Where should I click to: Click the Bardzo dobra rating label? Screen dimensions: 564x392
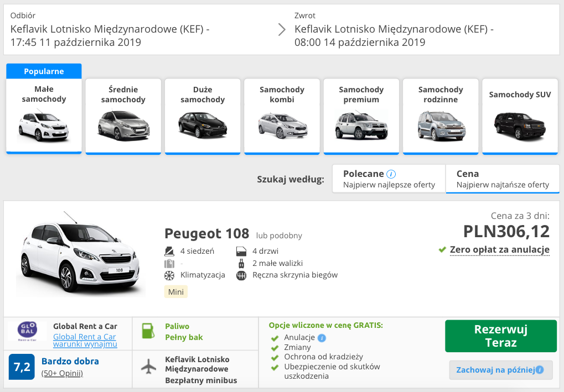70,361
